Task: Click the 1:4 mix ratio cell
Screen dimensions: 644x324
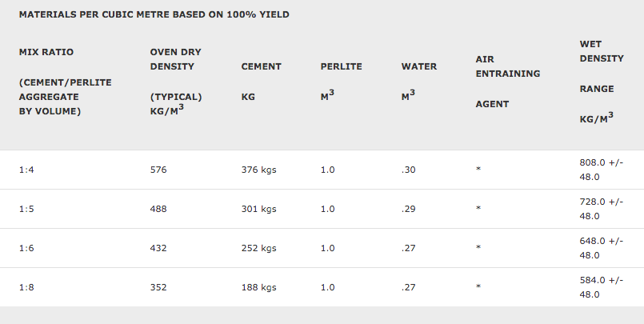Action: point(26,170)
